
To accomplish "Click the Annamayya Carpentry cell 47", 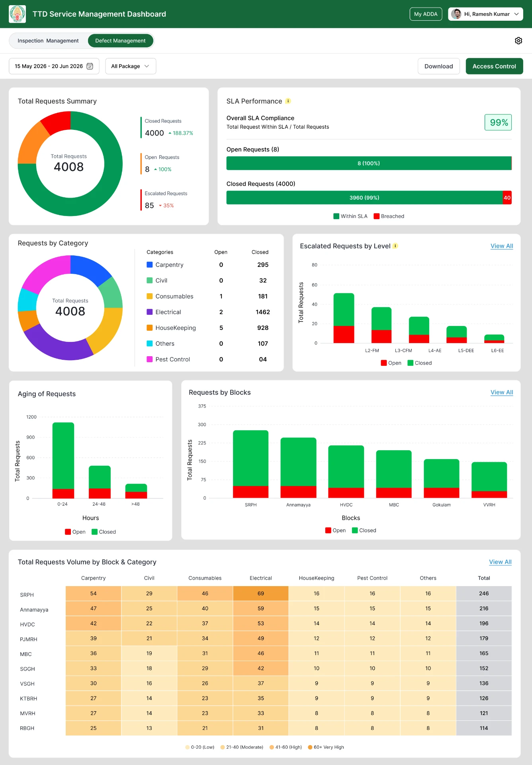I will click(94, 608).
